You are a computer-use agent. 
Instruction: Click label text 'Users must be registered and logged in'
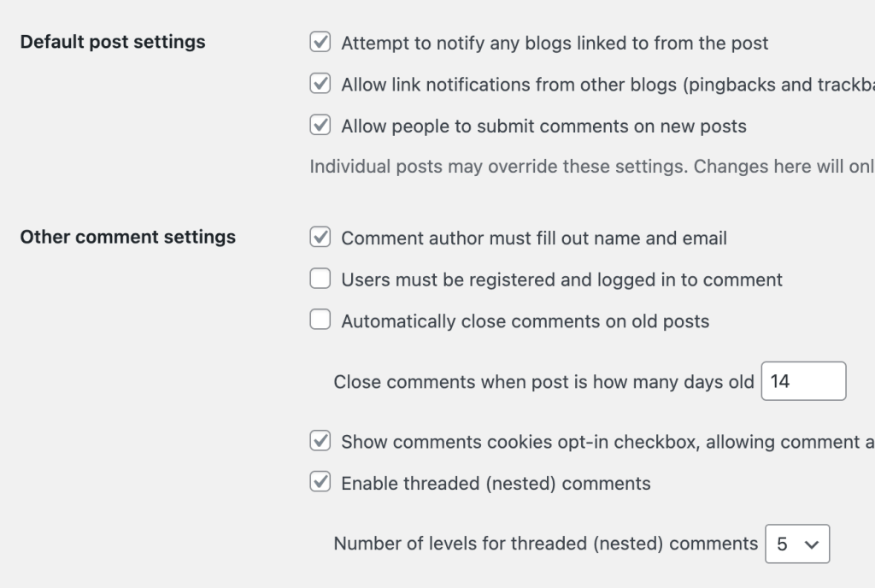click(561, 279)
